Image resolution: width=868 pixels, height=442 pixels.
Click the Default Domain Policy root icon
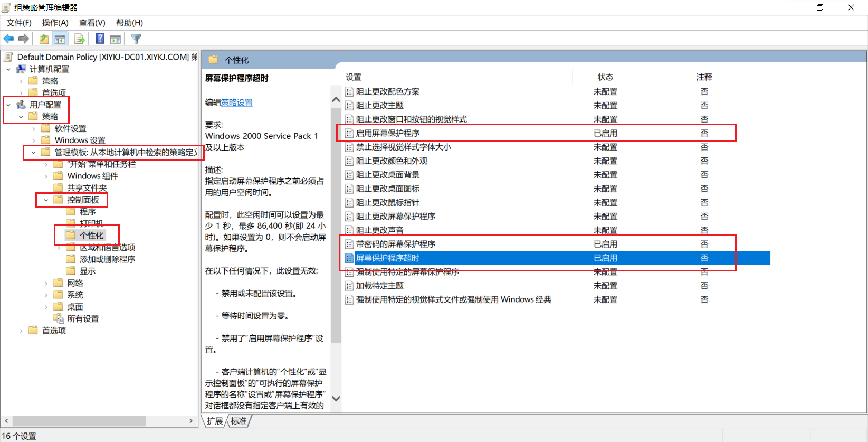(x=8, y=57)
